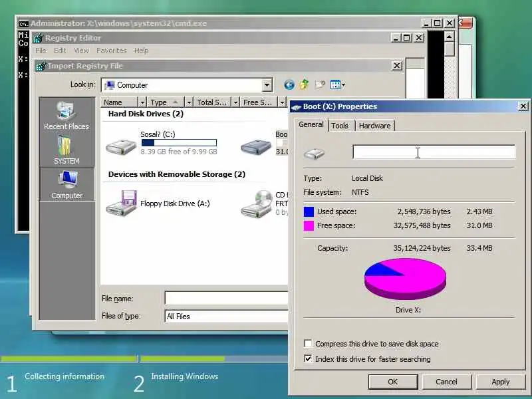Open the Edit menu in Registry Editor
Screen dimensions: 532x399
tap(60, 51)
